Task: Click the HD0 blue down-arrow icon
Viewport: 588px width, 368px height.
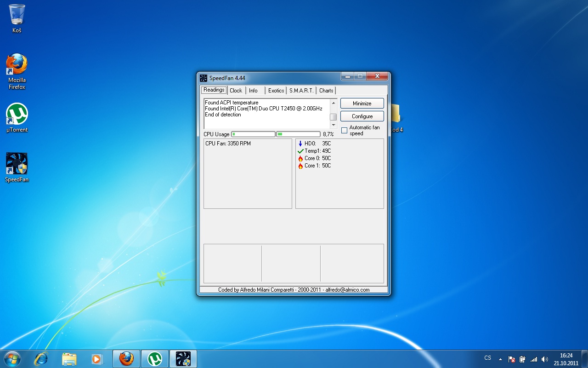Action: pyautogui.click(x=300, y=144)
